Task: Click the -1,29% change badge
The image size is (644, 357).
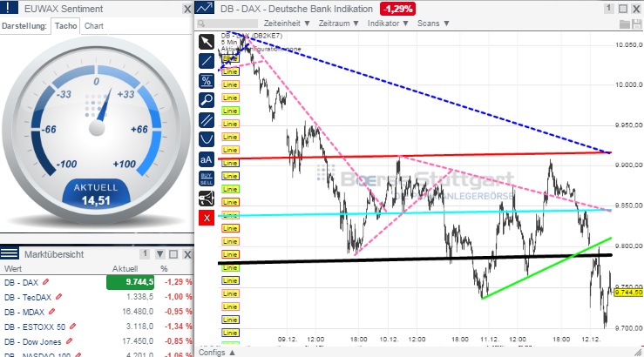Action: pos(397,9)
